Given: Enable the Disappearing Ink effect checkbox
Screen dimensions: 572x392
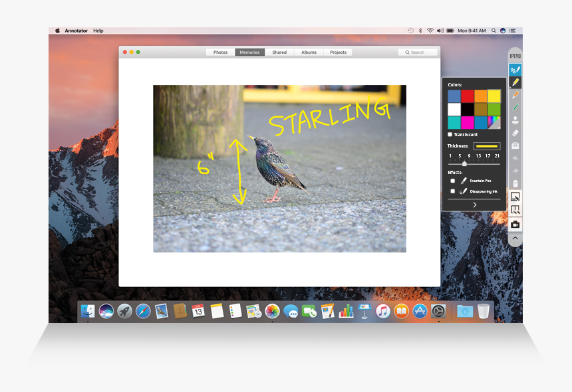Looking at the screenshot, I should tap(453, 191).
